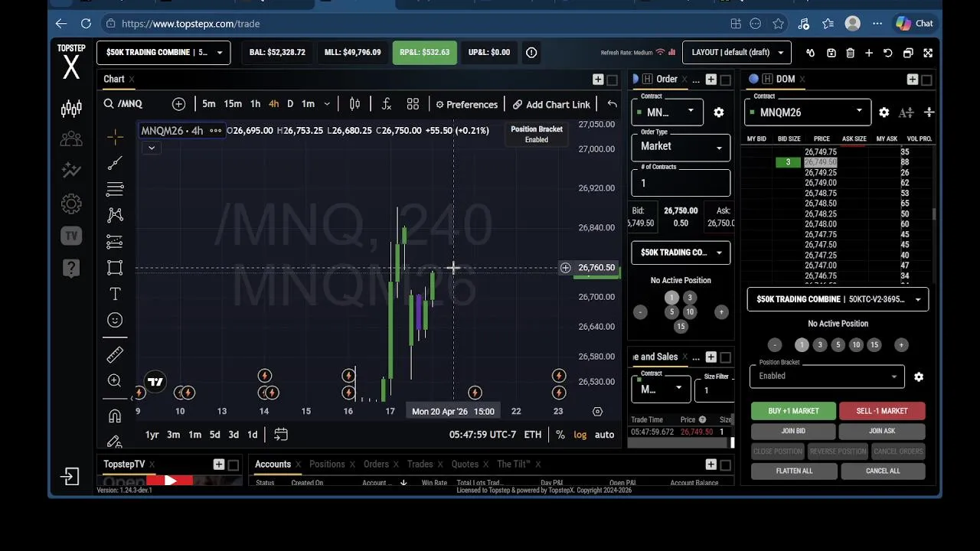The width and height of the screenshot is (980, 551).
Task: Expand more timeframe options chevron
Action: (327, 104)
